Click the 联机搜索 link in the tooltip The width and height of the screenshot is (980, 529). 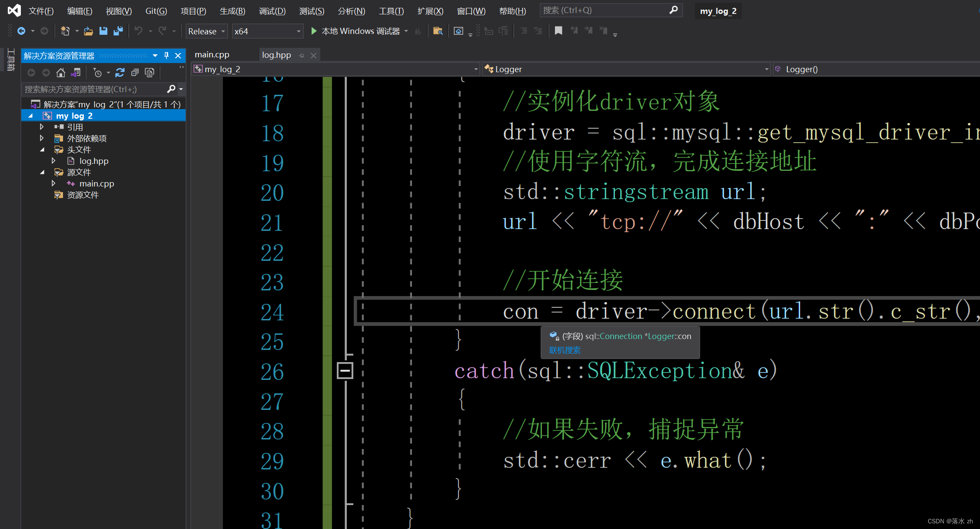pyautogui.click(x=565, y=350)
